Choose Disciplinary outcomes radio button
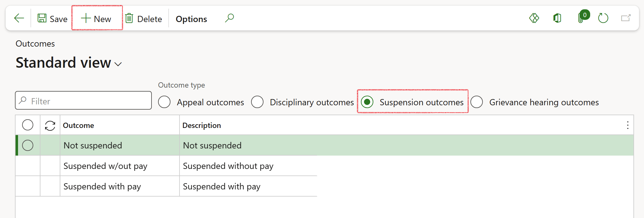Image resolution: width=644 pixels, height=218 pixels. click(x=257, y=102)
